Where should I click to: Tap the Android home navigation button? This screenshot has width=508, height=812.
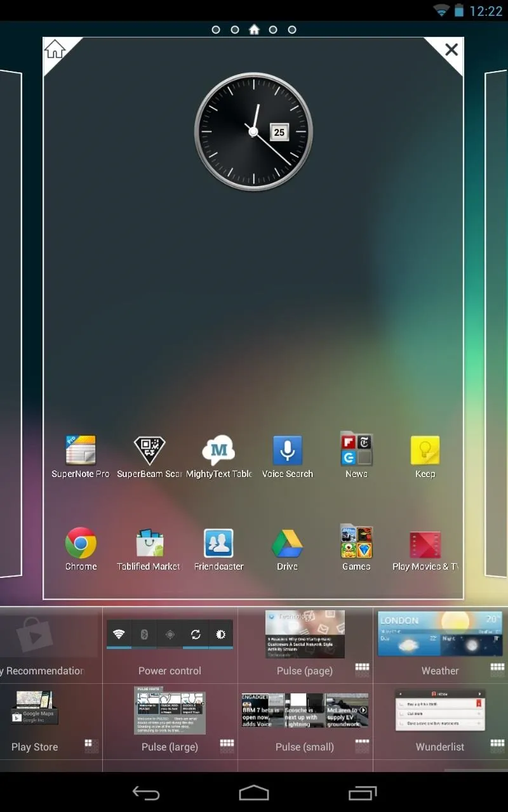coord(254,792)
